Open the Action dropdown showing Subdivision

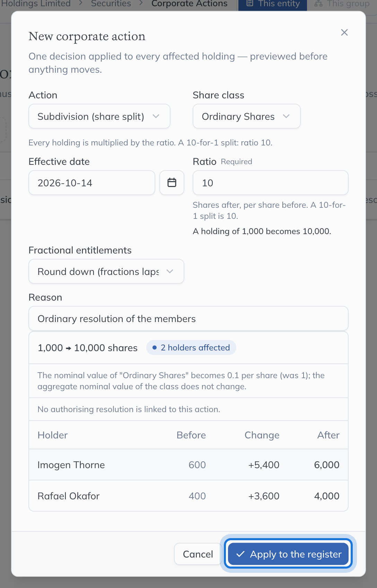[99, 116]
